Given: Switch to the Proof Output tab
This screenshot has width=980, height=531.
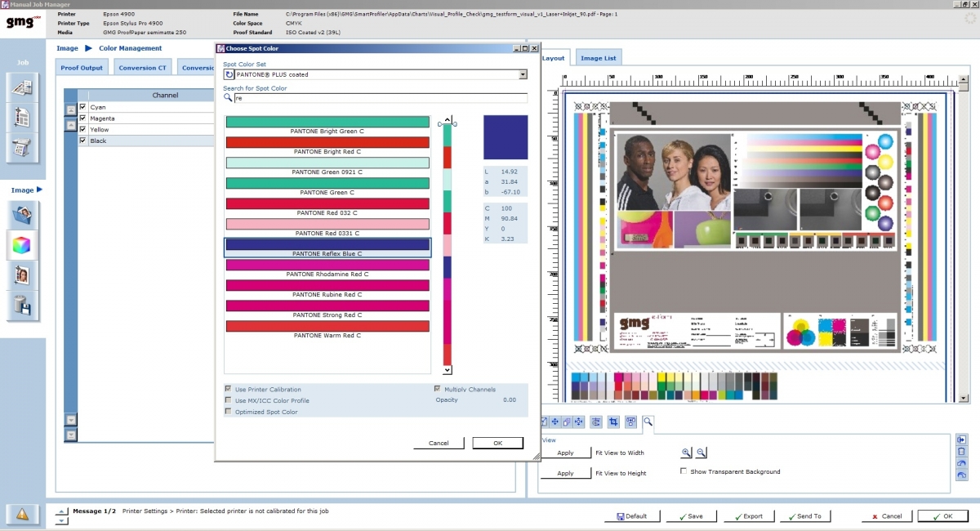Looking at the screenshot, I should [x=82, y=68].
